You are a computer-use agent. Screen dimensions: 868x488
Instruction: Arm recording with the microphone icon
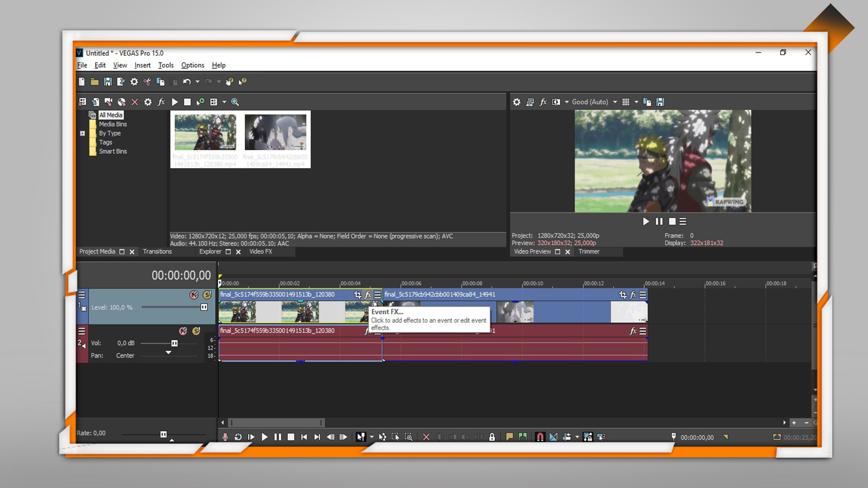click(x=225, y=437)
